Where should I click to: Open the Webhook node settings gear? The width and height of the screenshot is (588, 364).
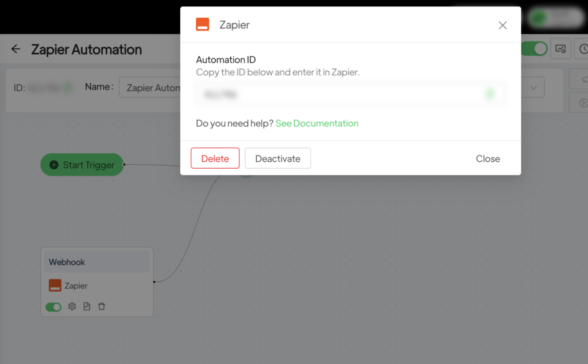click(x=72, y=307)
